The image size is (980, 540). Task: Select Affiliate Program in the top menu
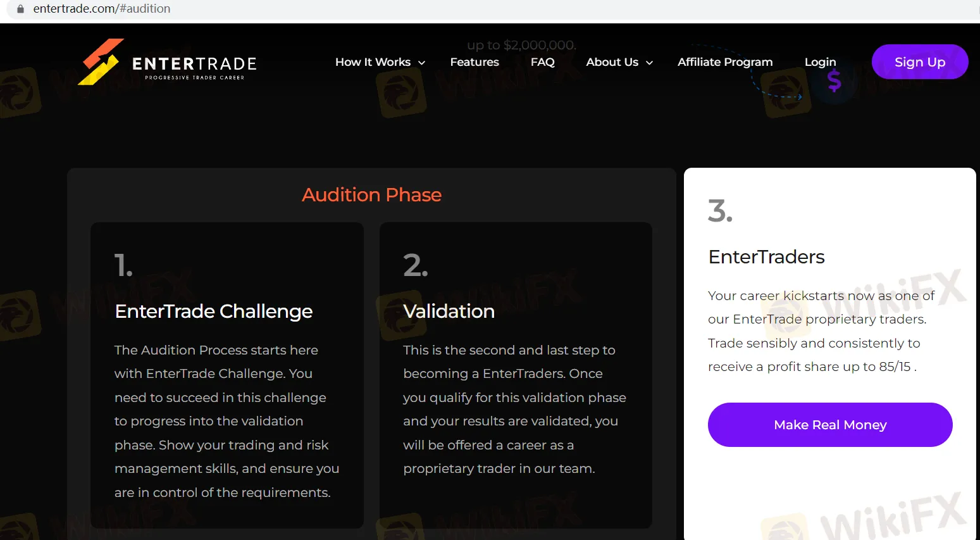[x=725, y=61]
